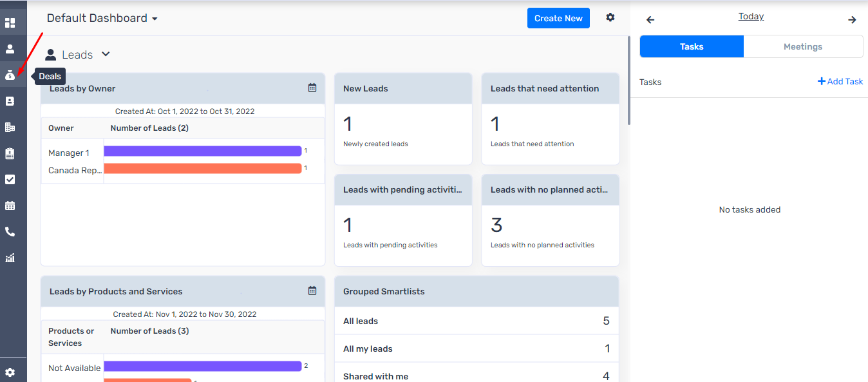868x382 pixels.
Task: Open the Tasks checkmark icon in sidebar
Action: pos(10,180)
